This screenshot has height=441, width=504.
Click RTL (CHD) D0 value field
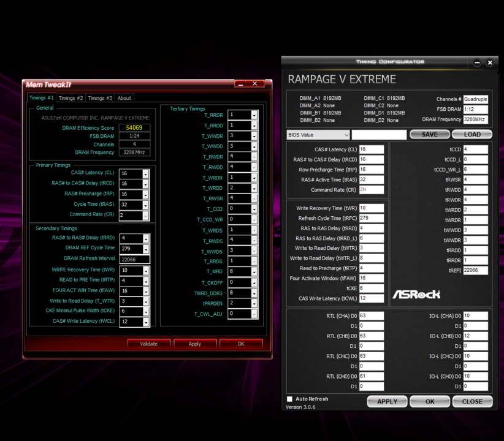tap(371, 376)
